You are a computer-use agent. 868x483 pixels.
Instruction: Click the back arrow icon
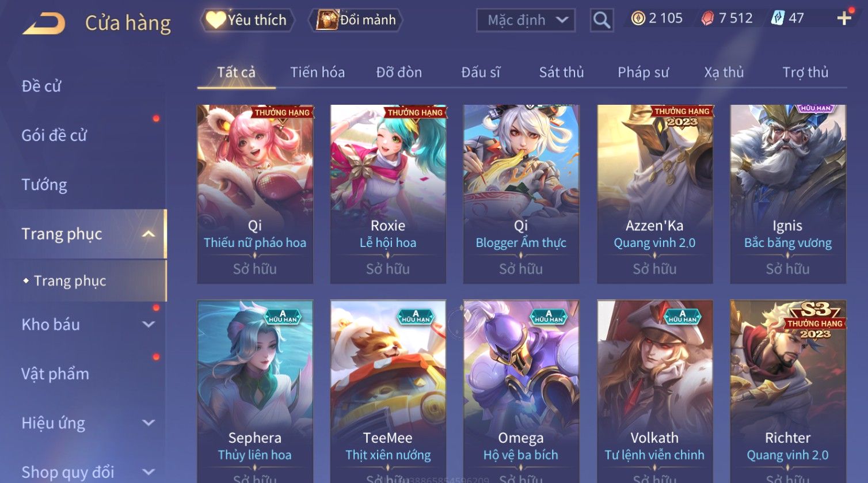coord(44,24)
